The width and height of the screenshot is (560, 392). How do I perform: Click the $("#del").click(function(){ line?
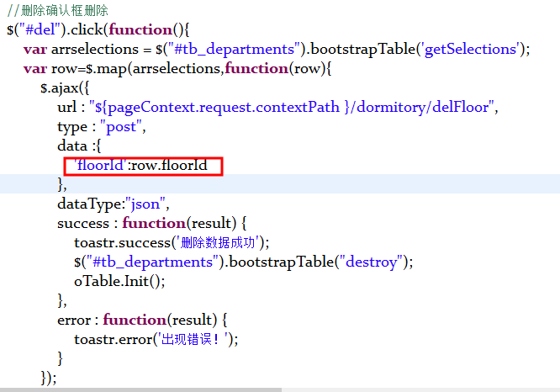pos(98,29)
